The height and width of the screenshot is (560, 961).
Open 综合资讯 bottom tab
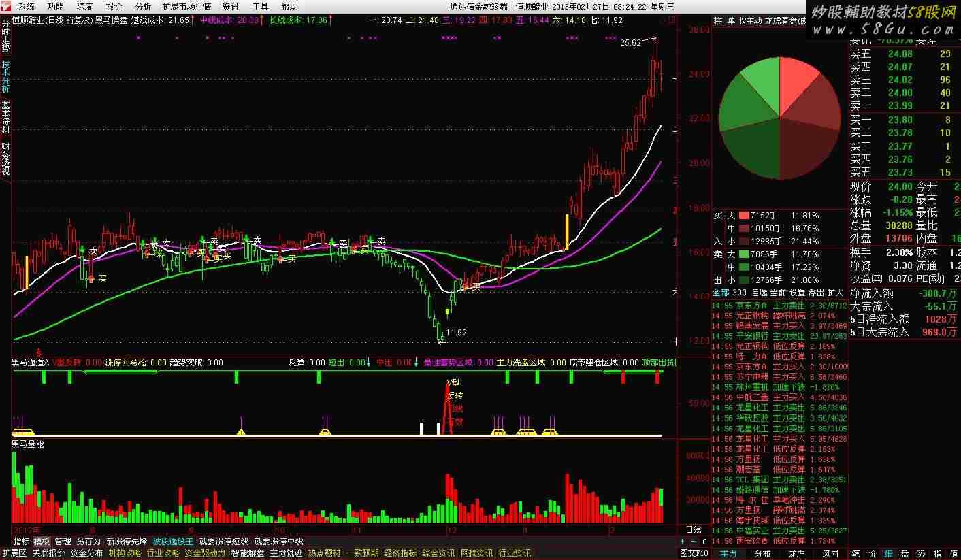click(x=438, y=554)
